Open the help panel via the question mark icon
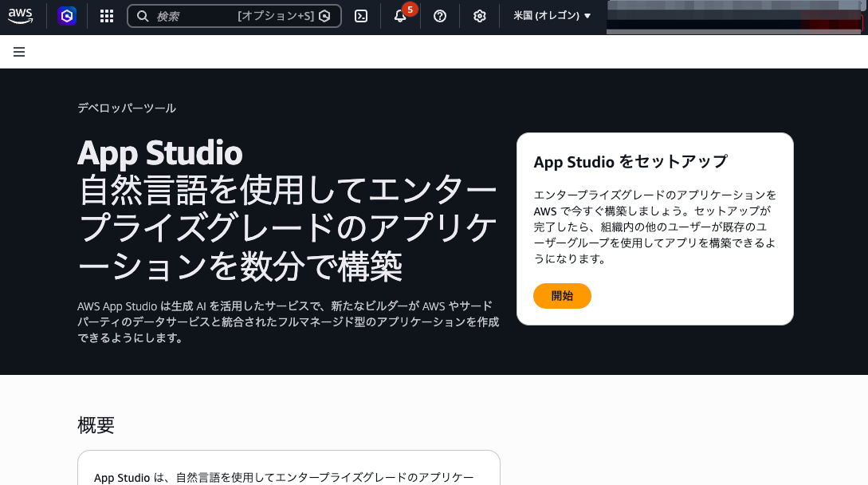Viewport: 868px width, 485px height. coord(439,16)
